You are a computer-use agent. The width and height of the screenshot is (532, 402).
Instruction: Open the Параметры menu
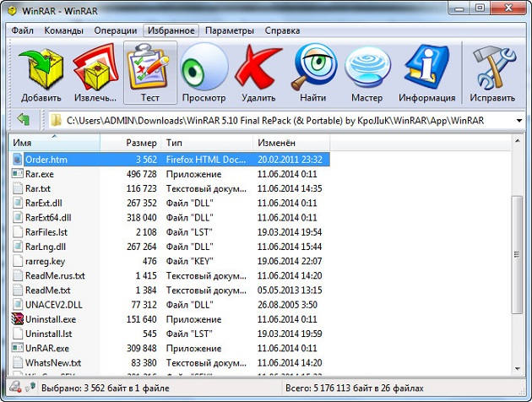tap(230, 30)
